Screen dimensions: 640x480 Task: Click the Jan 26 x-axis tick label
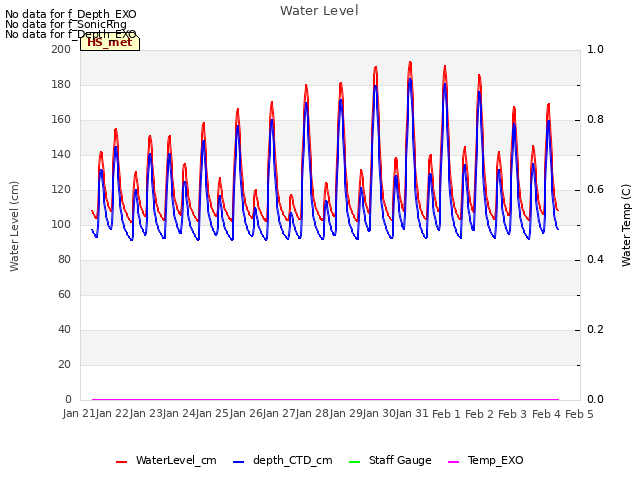246,413
